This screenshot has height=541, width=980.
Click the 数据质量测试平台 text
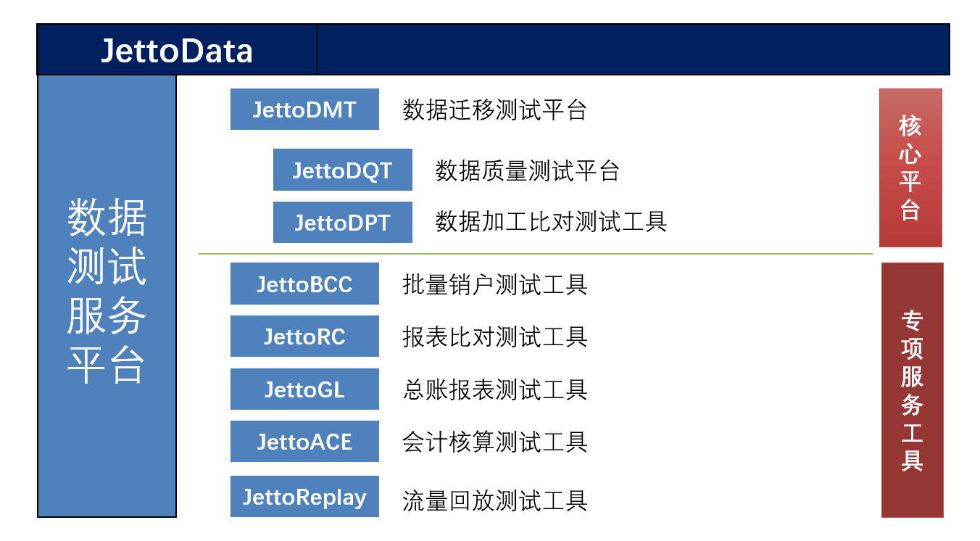527,171
